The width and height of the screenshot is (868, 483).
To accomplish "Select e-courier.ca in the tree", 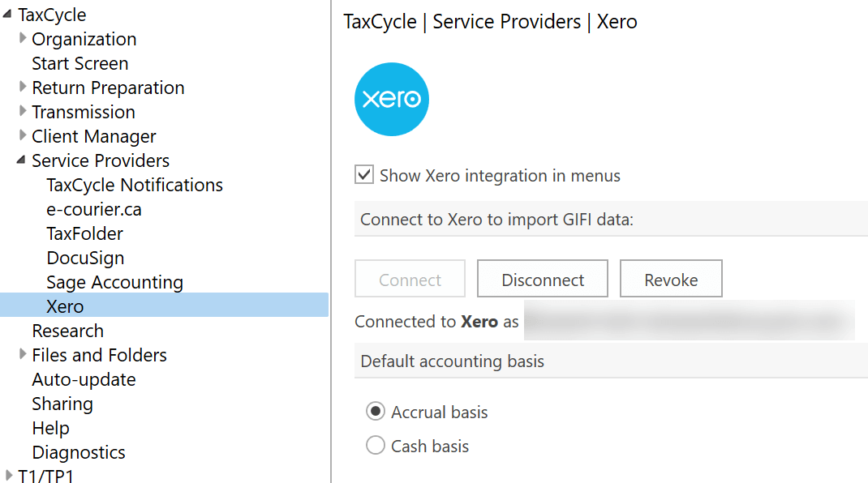I will pyautogui.click(x=94, y=210).
